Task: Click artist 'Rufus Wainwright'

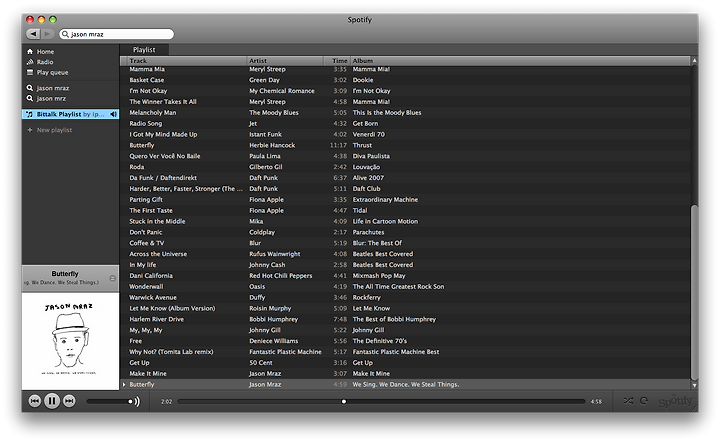Action: pyautogui.click(x=275, y=254)
